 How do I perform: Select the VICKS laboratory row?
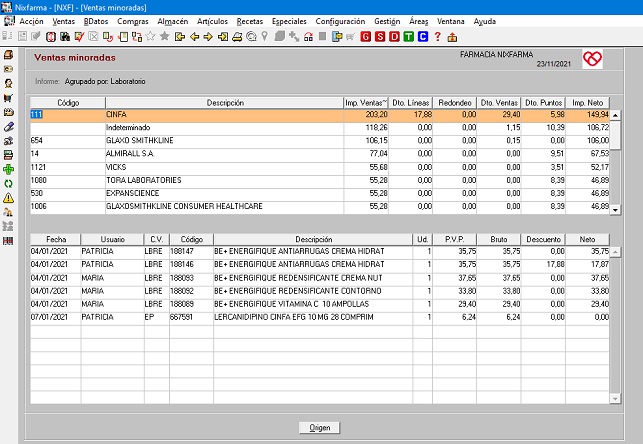(x=320, y=167)
